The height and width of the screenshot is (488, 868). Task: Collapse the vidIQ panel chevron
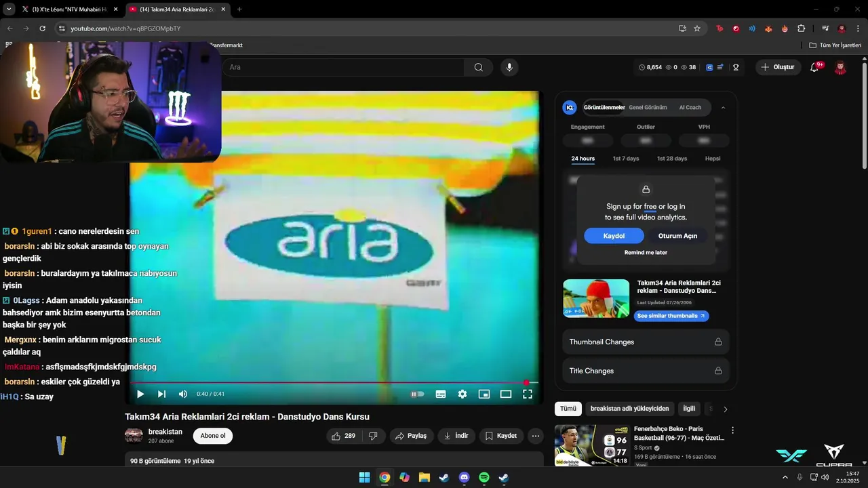(x=723, y=107)
